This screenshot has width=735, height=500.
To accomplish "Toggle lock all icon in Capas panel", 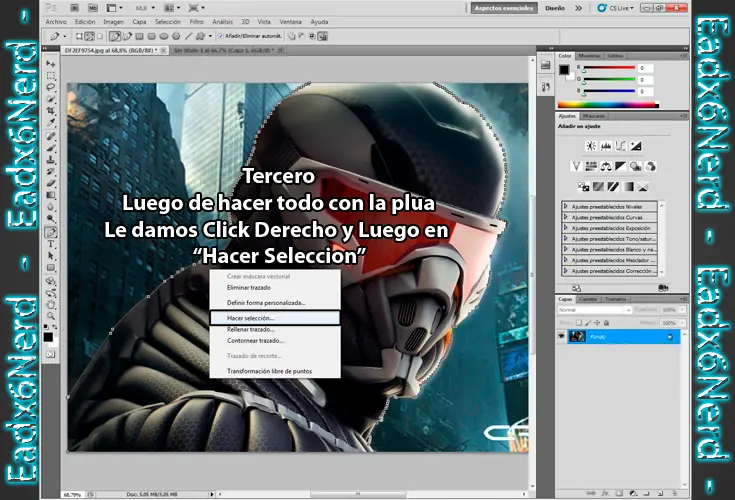I will click(x=606, y=323).
